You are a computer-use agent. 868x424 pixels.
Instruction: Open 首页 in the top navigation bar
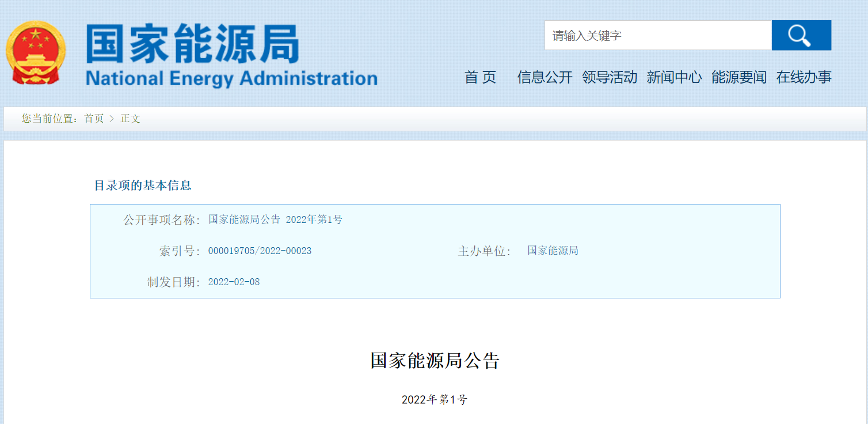click(x=480, y=77)
